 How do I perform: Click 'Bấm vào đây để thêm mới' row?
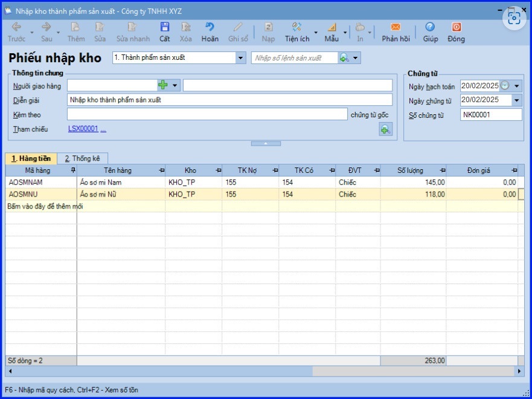45,206
